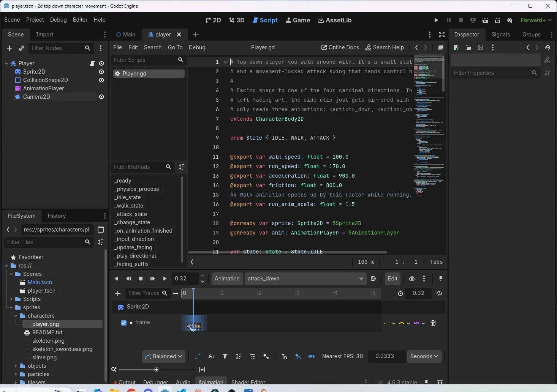Open the Go To menu in script editor
This screenshot has height=392, width=557.
pos(175,47)
